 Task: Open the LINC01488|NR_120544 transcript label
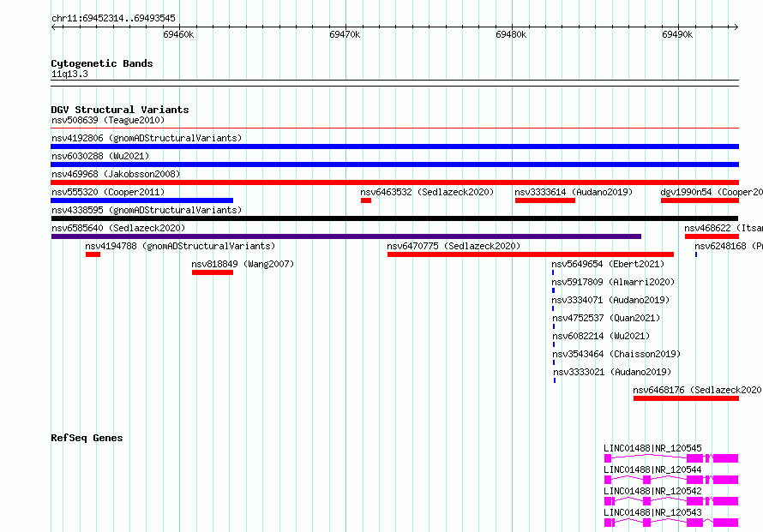pos(652,469)
